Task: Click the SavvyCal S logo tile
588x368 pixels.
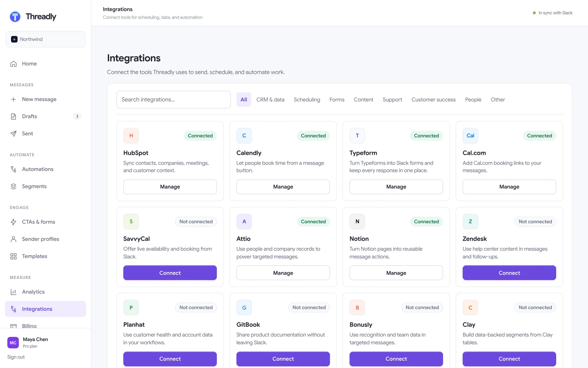Action: click(x=131, y=221)
